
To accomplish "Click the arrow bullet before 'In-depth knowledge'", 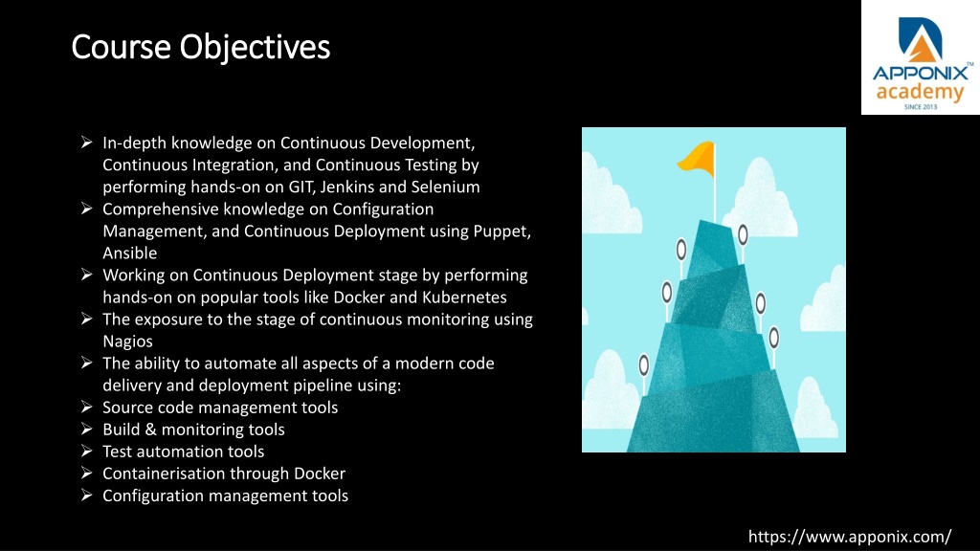I will coord(87,143).
